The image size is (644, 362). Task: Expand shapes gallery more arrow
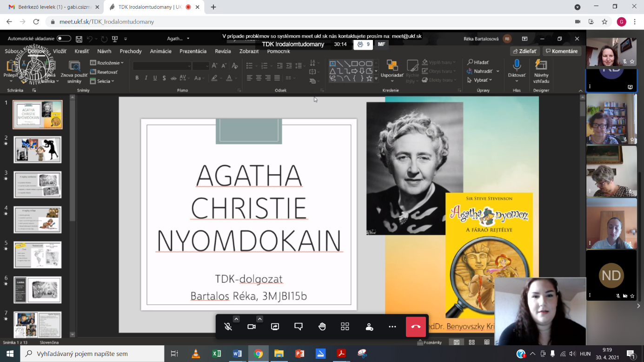point(376,79)
